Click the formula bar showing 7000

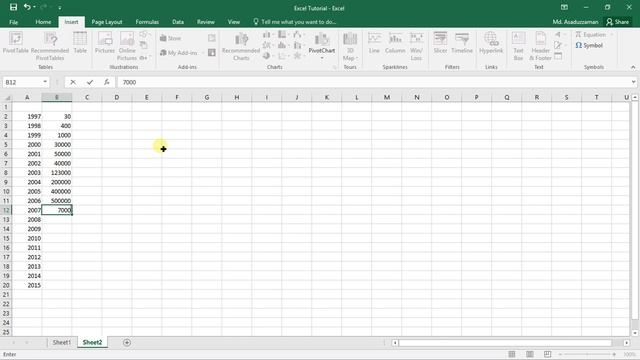(373, 82)
